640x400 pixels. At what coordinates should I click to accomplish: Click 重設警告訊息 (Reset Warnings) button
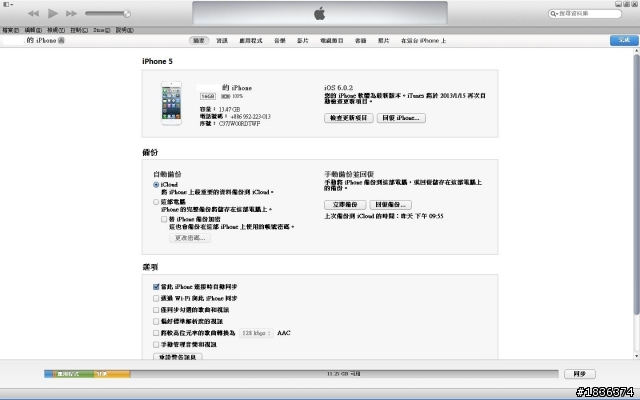pos(178,357)
